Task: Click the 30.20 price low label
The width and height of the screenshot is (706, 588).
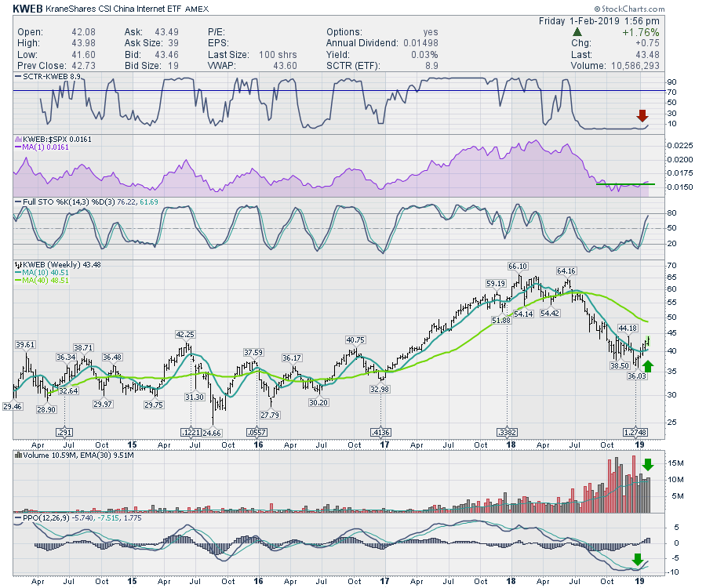Action: (318, 403)
